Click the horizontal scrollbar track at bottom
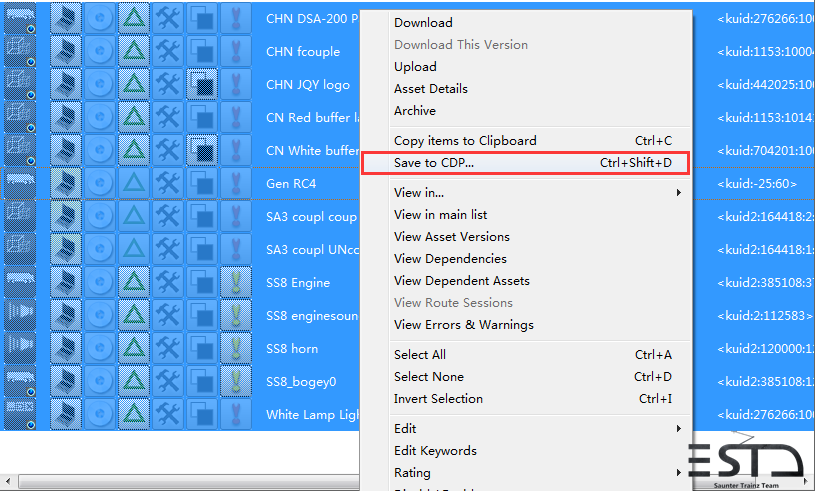This screenshot has width=815, height=491. pos(187,482)
